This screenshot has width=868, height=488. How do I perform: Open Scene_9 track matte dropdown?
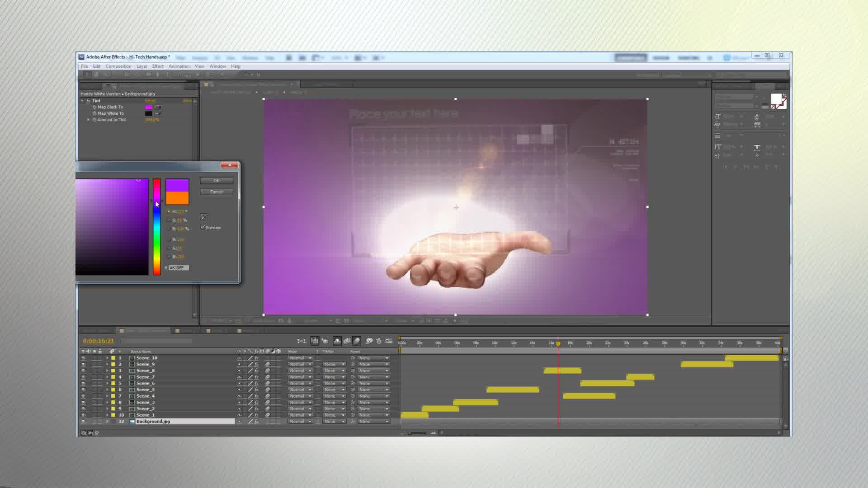pos(335,364)
